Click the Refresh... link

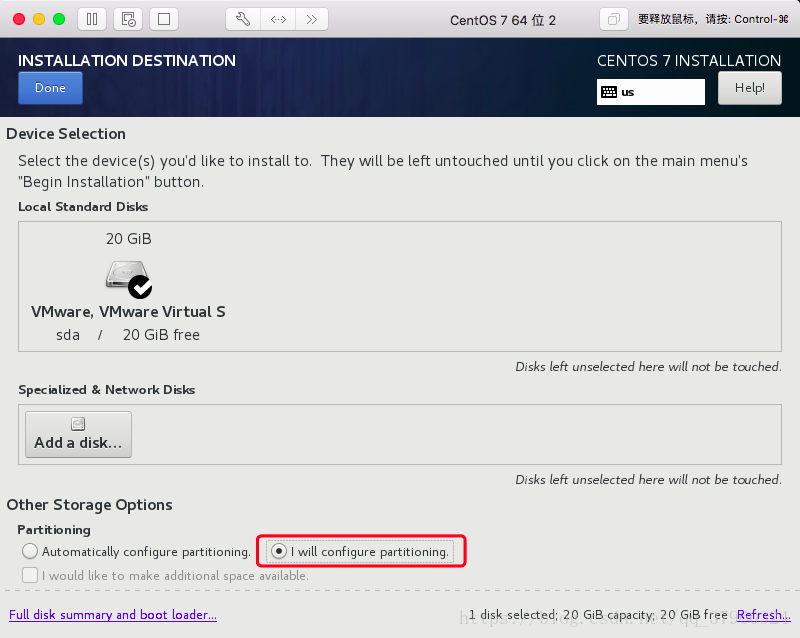[x=763, y=615]
